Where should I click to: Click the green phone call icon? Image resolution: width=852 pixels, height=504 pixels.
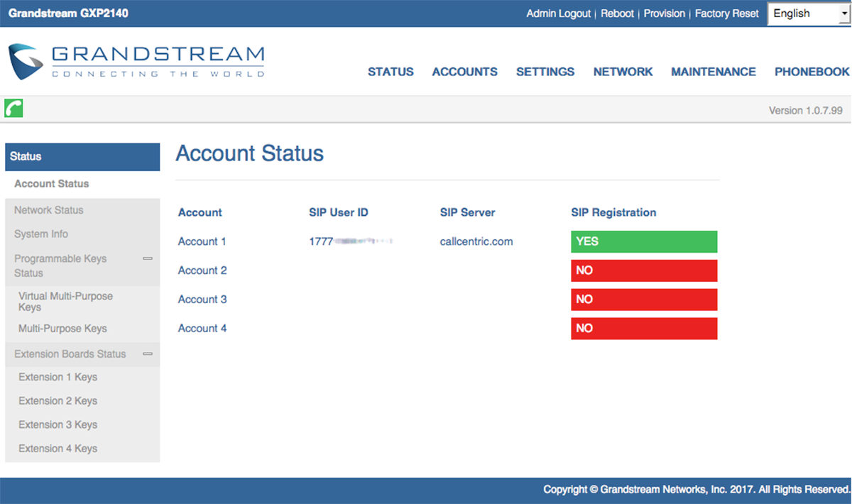point(13,108)
